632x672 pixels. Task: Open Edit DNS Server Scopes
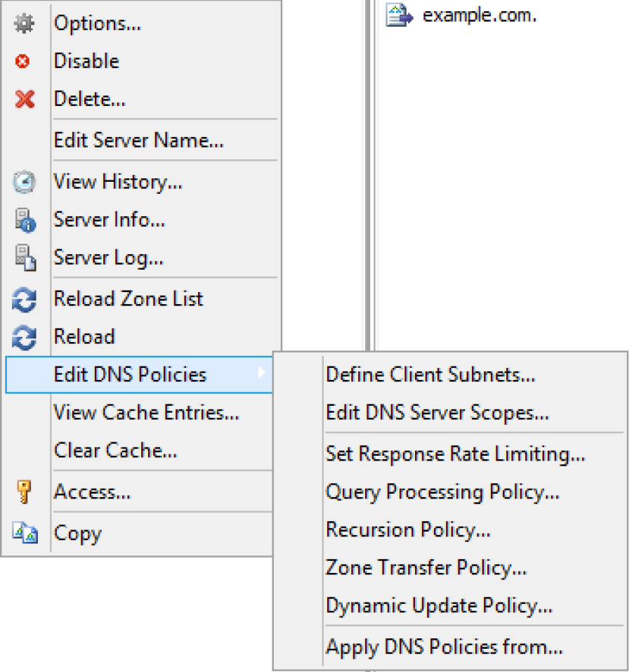point(437,413)
